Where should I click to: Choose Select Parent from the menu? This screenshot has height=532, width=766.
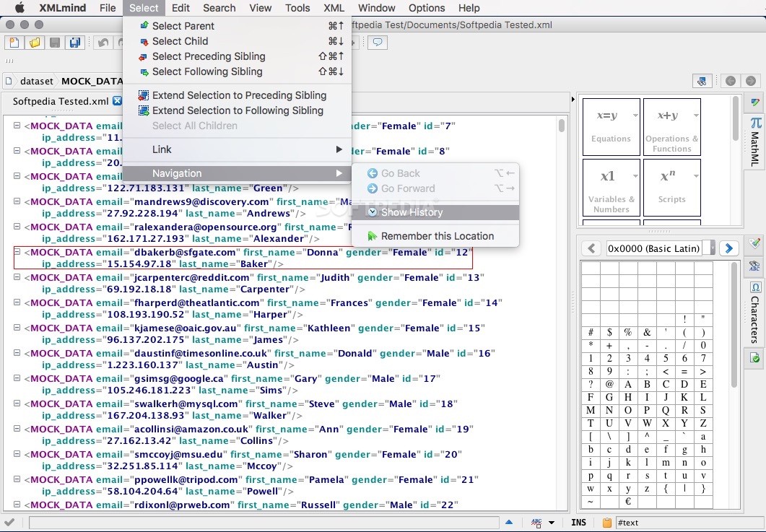click(237, 26)
